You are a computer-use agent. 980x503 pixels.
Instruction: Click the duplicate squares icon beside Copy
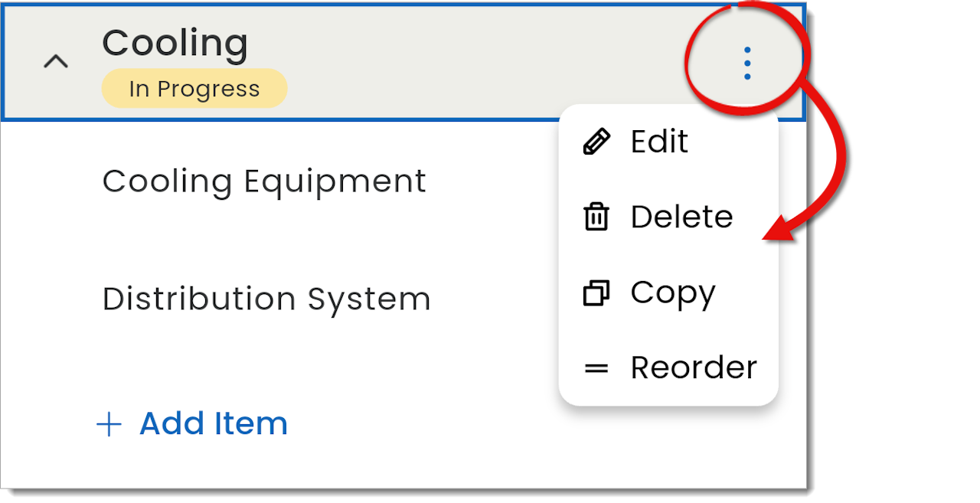pos(596,293)
